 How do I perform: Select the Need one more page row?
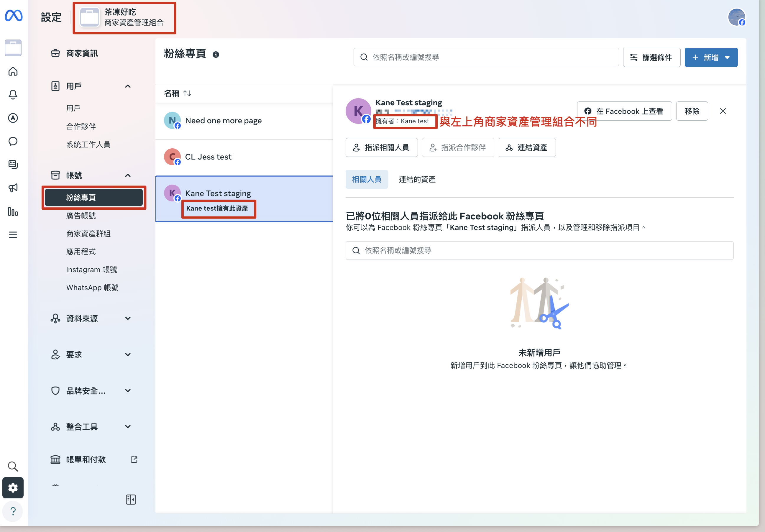coord(244,121)
